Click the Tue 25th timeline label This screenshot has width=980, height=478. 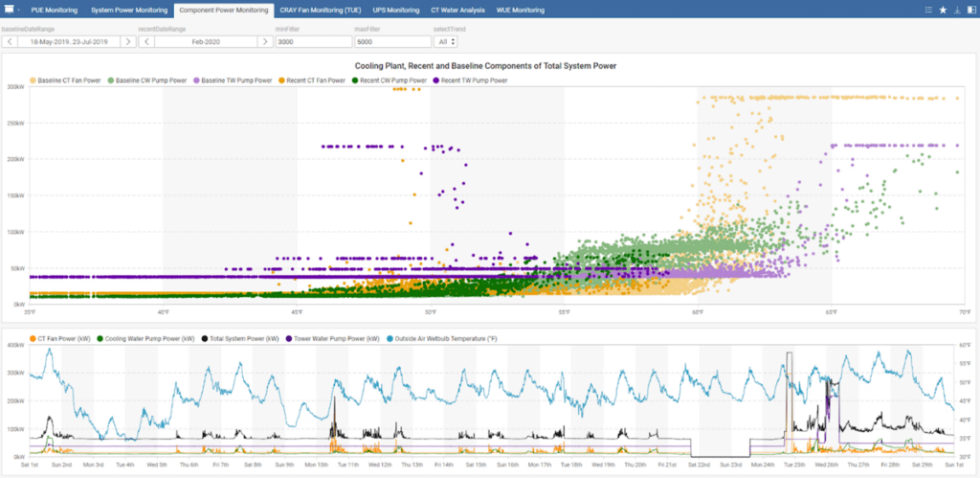click(x=794, y=465)
